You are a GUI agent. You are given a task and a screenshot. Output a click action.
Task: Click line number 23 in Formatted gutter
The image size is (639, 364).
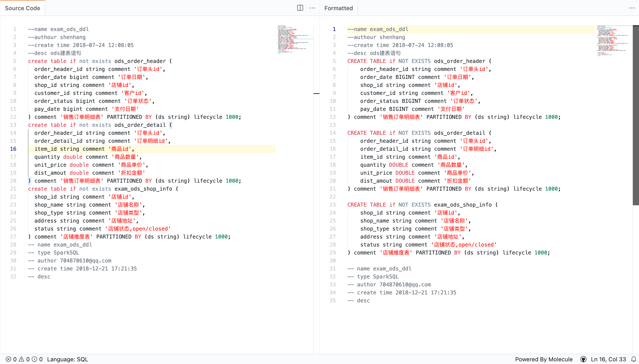333,205
